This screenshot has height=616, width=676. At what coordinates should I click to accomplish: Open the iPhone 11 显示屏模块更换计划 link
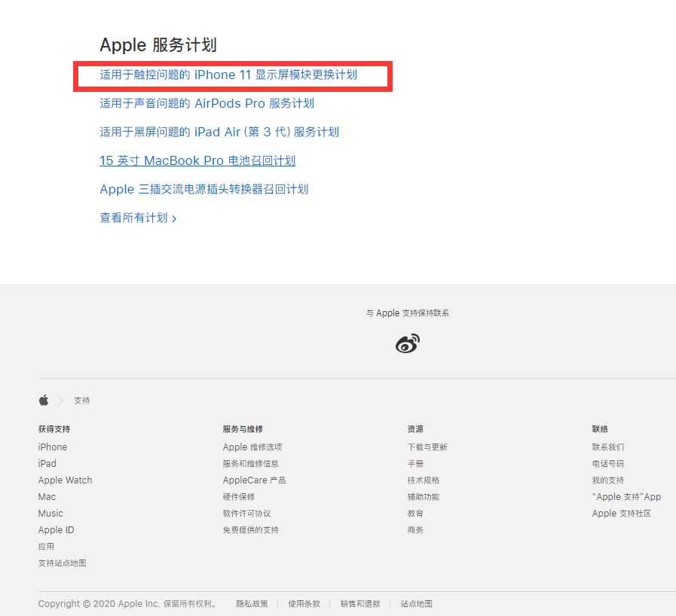click(228, 75)
